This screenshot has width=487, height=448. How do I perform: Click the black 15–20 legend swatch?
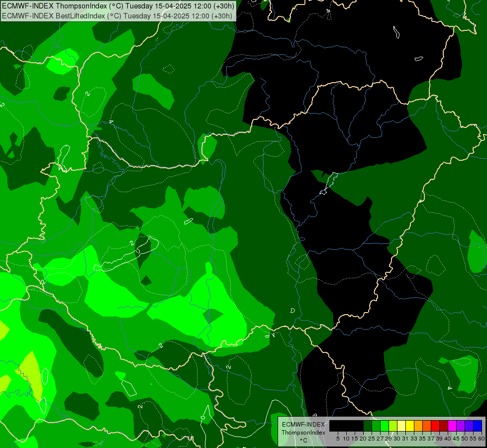(359, 426)
